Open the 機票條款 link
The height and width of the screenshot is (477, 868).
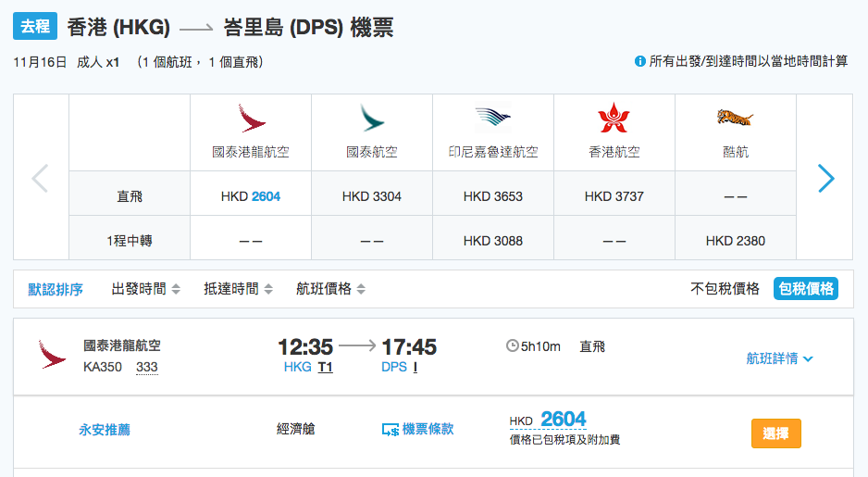coord(428,429)
